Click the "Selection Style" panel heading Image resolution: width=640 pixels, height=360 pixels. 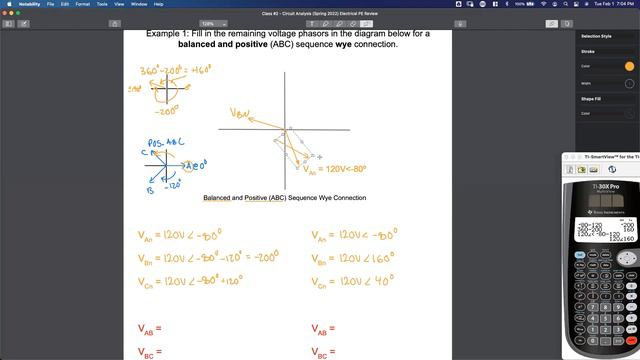pos(596,36)
